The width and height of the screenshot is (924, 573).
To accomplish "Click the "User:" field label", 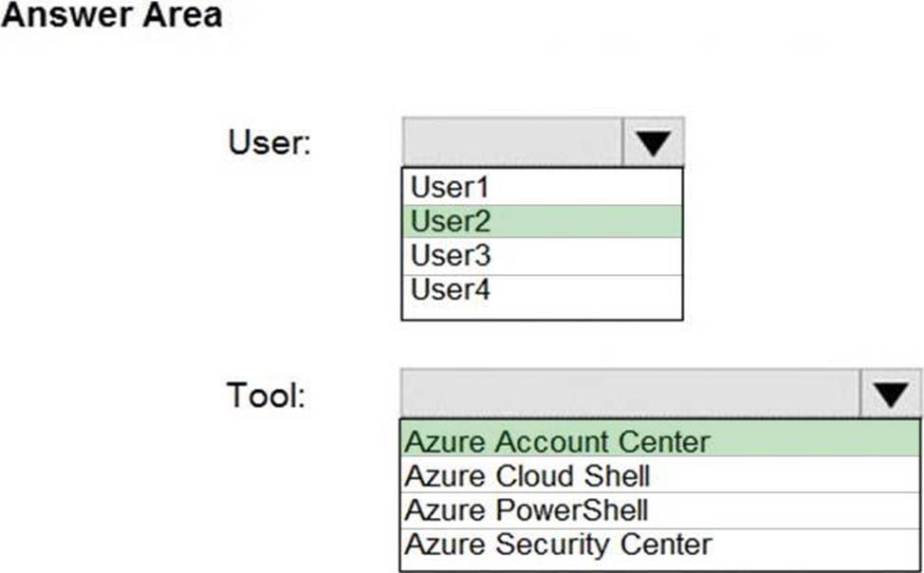I will pyautogui.click(x=269, y=143).
